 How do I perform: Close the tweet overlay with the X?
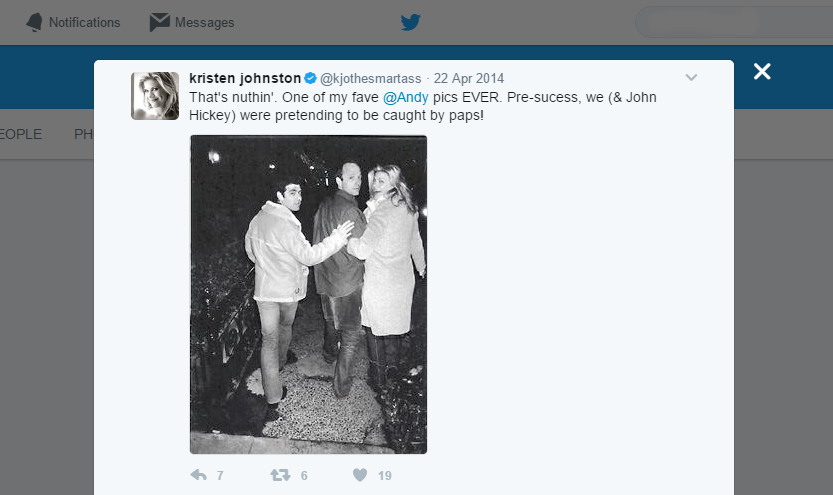[x=762, y=72]
